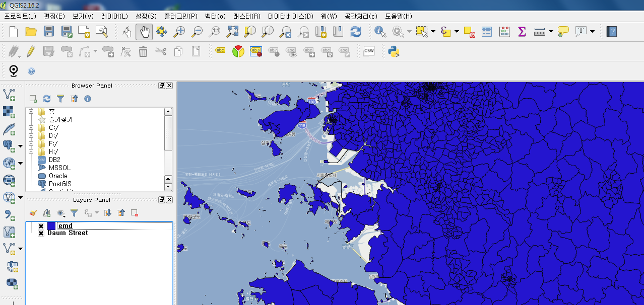This screenshot has height=305, width=644.
Task: Open the Help book icon
Action: point(612,32)
